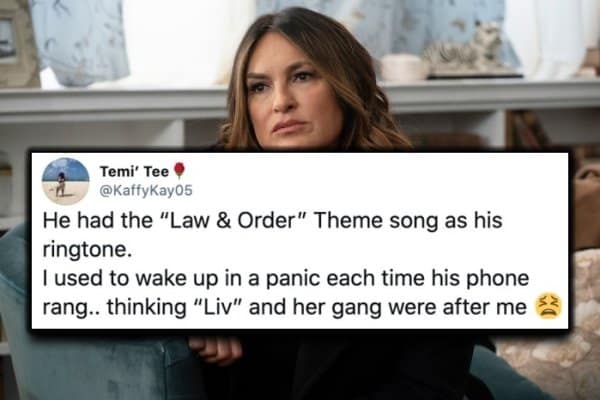The width and height of the screenshot is (600, 400).
Task: Click the picture frame at top left
Action: tap(15, 42)
